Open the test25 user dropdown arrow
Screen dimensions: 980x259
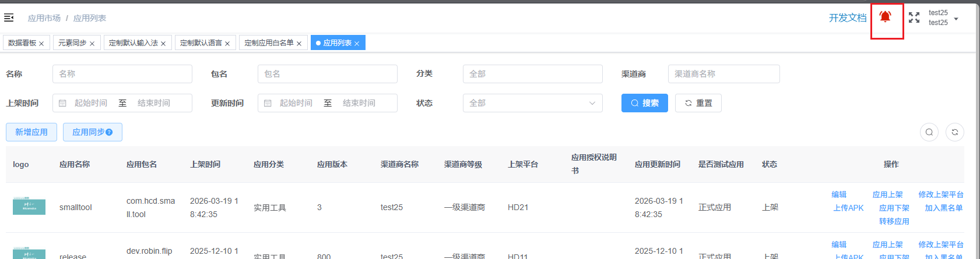click(956, 19)
